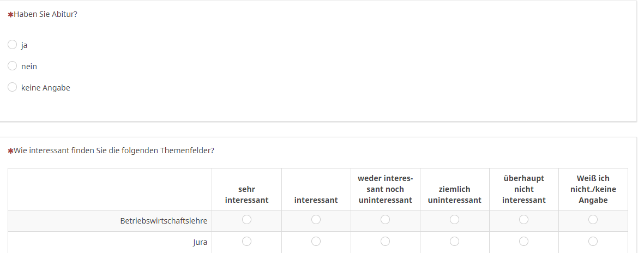
Task: Rate Jura as 'sehr interessant'
Action: [x=246, y=241]
